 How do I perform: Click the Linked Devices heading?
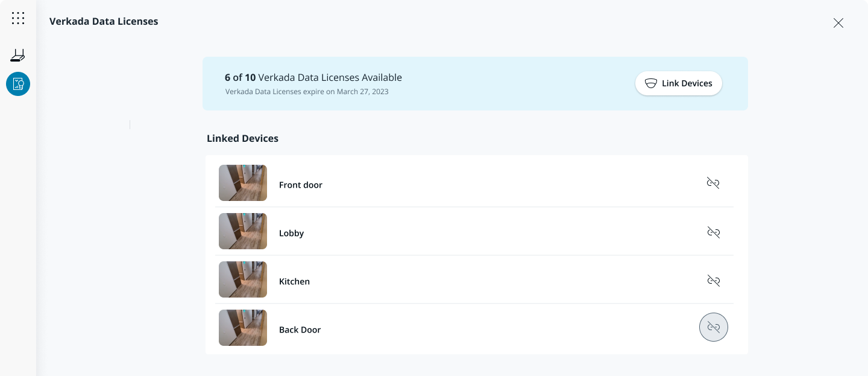tap(242, 138)
